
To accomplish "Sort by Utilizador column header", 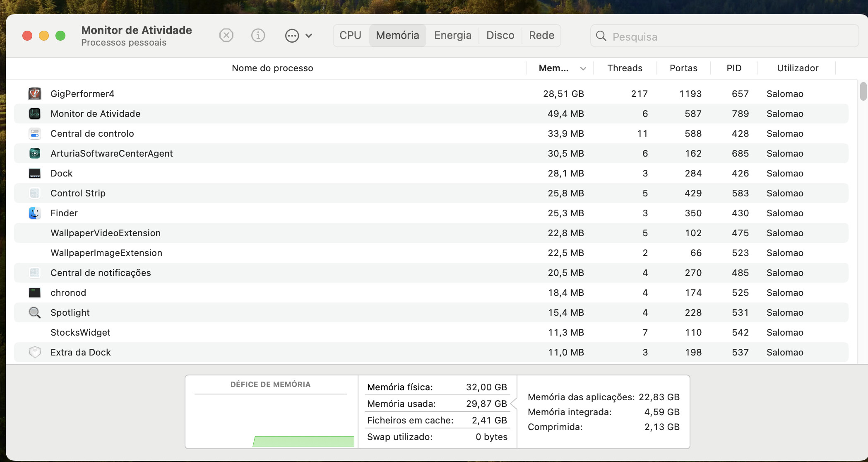I will [798, 68].
